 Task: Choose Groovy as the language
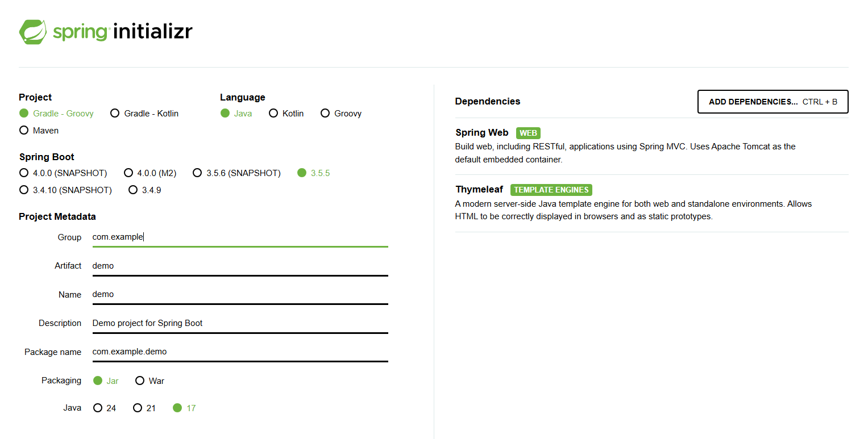coord(341,114)
